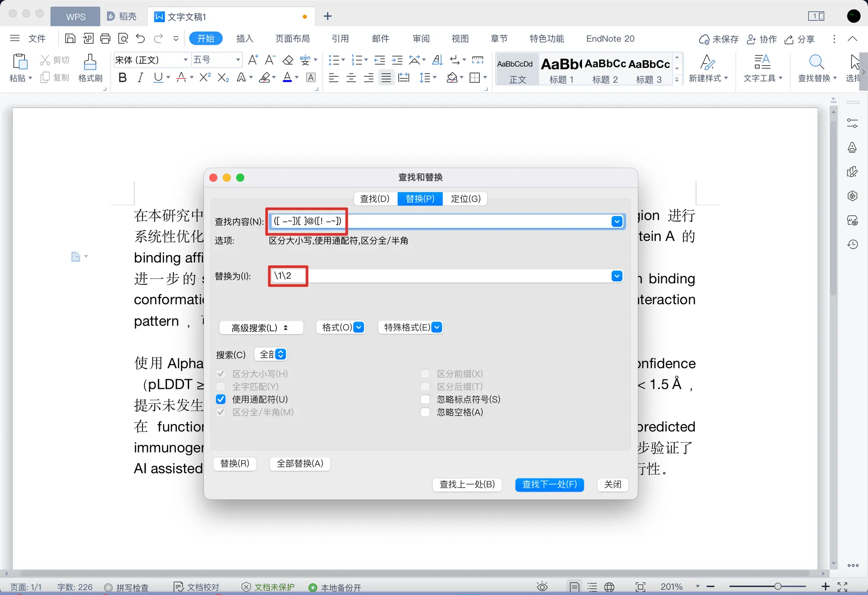
Task: Expand the 查找内容 history dropdown arrow
Action: coord(617,221)
